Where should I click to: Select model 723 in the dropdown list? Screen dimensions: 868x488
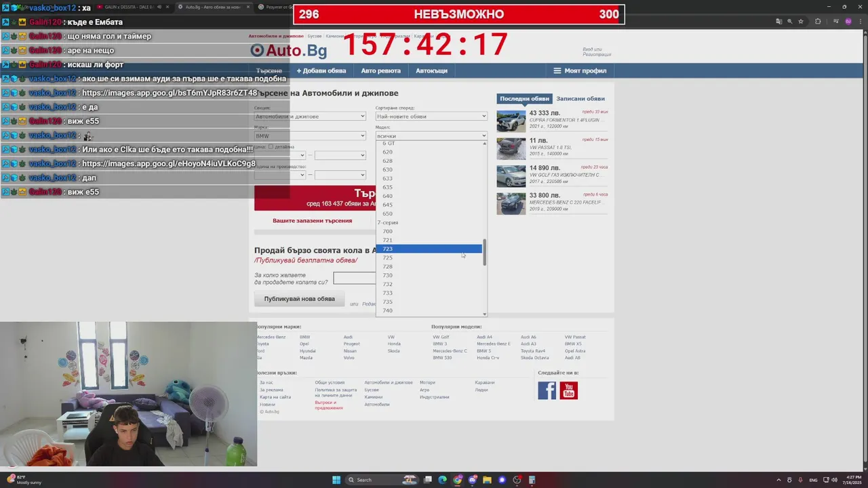click(x=429, y=249)
